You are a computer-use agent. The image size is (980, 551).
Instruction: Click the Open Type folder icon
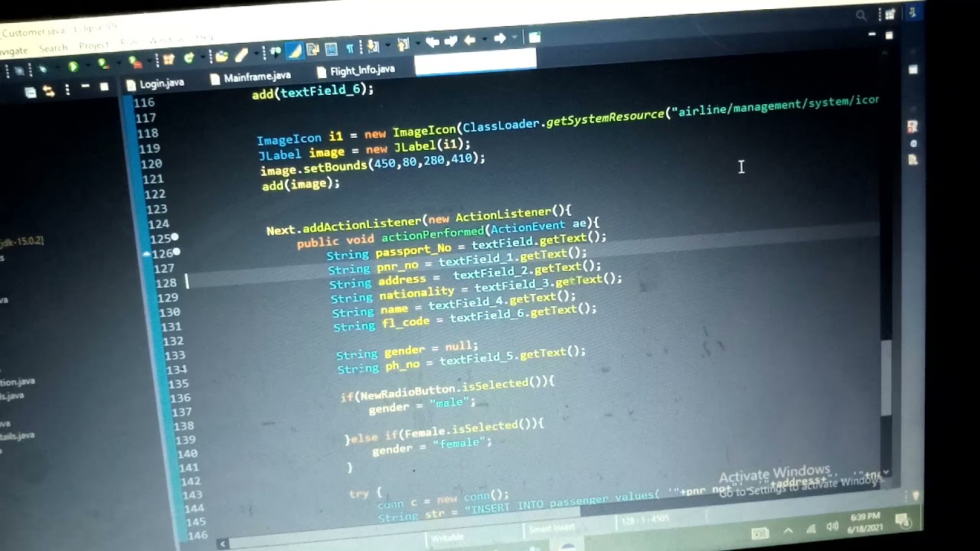pyautogui.click(x=222, y=56)
